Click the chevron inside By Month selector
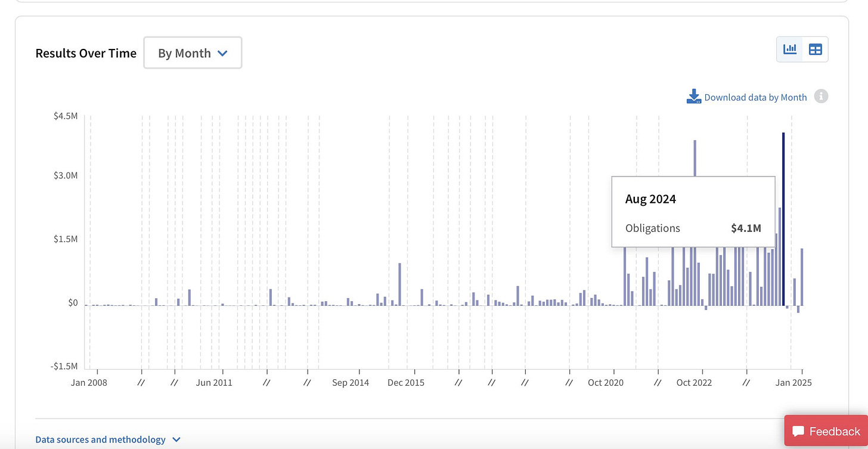Image resolution: width=868 pixels, height=449 pixels. [223, 53]
